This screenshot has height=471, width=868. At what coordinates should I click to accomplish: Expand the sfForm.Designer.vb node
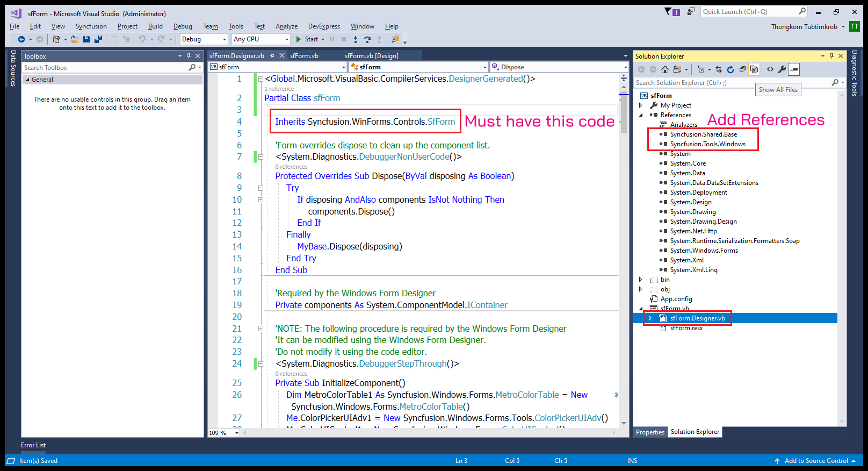[650, 318]
